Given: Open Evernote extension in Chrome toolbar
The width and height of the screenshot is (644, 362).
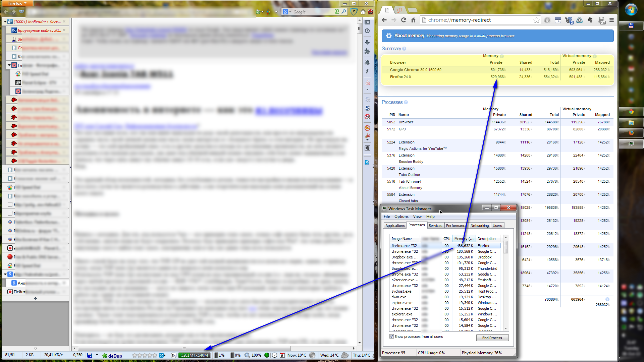Looking at the screenshot, I should [590, 20].
